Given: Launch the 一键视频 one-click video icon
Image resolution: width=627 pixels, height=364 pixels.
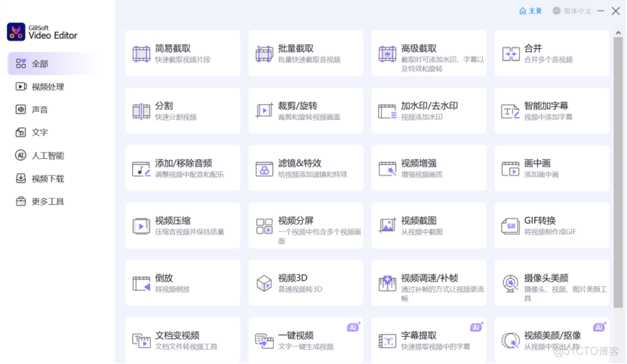Looking at the screenshot, I should point(264,341).
